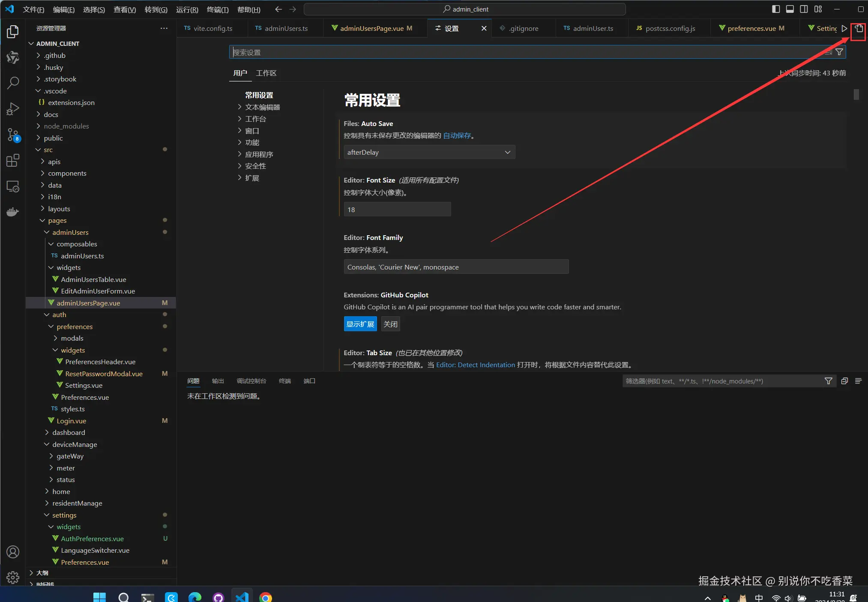Click filter icon in settings search bar
Image resolution: width=868 pixels, height=602 pixels.
(x=839, y=52)
